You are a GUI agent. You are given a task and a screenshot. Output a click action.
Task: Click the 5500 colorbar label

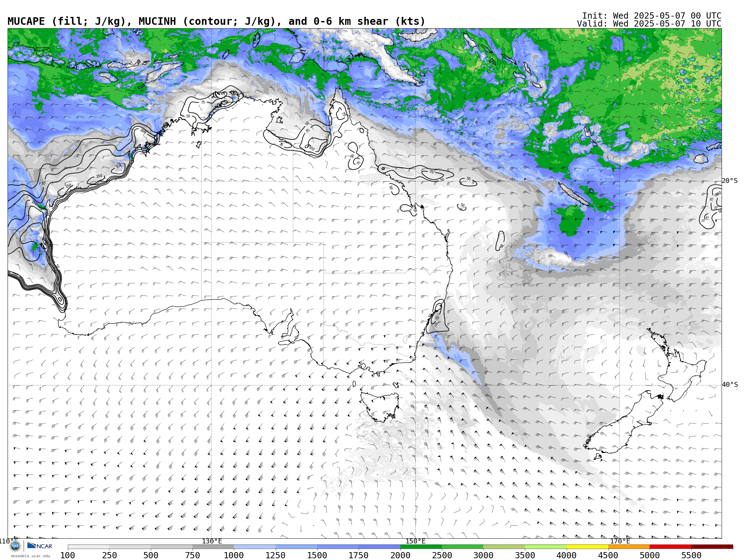691,555
